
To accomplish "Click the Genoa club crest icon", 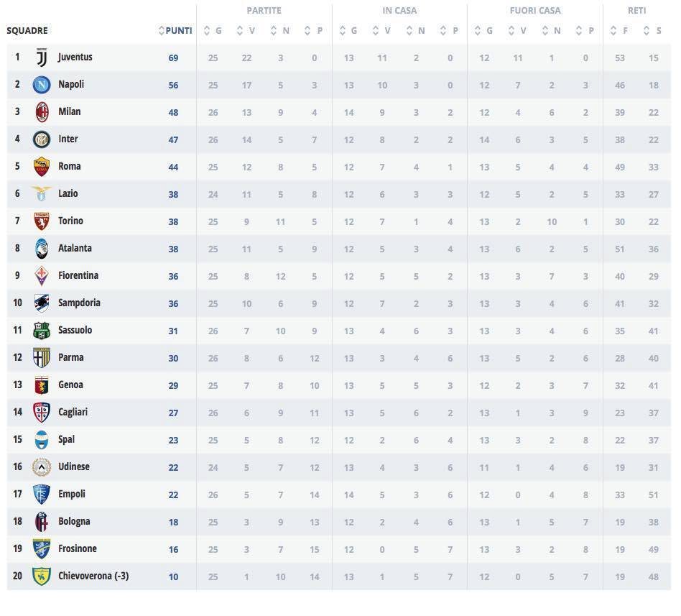I will 42,385.
